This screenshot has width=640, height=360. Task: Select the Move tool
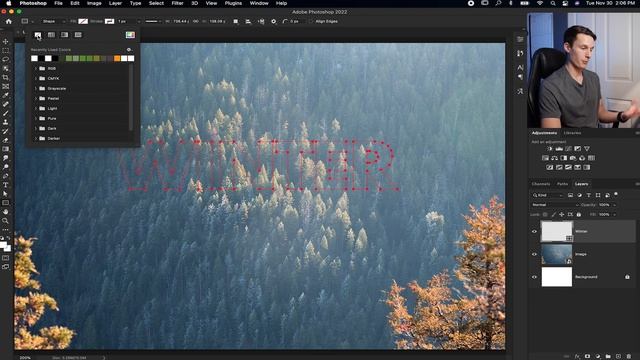click(6, 42)
